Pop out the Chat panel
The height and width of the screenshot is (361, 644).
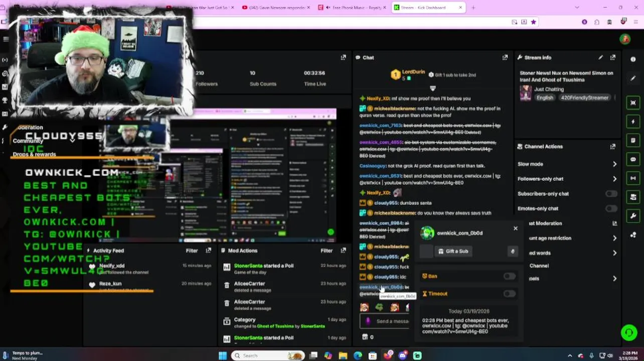pos(505,58)
